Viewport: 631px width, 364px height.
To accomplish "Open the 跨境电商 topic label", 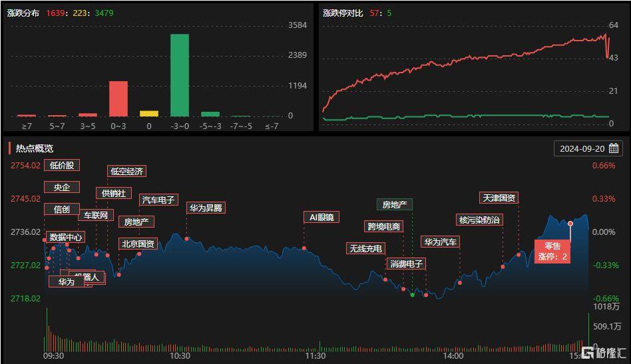I will [384, 226].
